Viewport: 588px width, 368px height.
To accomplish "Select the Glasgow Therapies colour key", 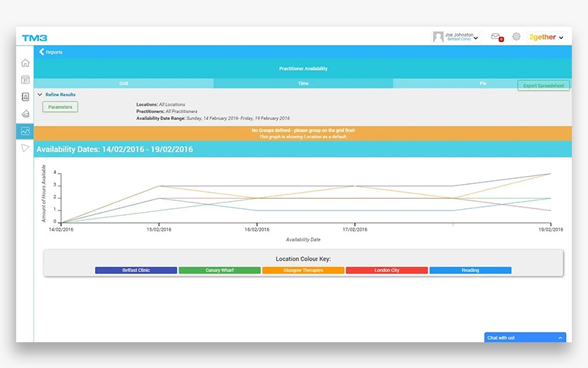I will click(x=303, y=270).
